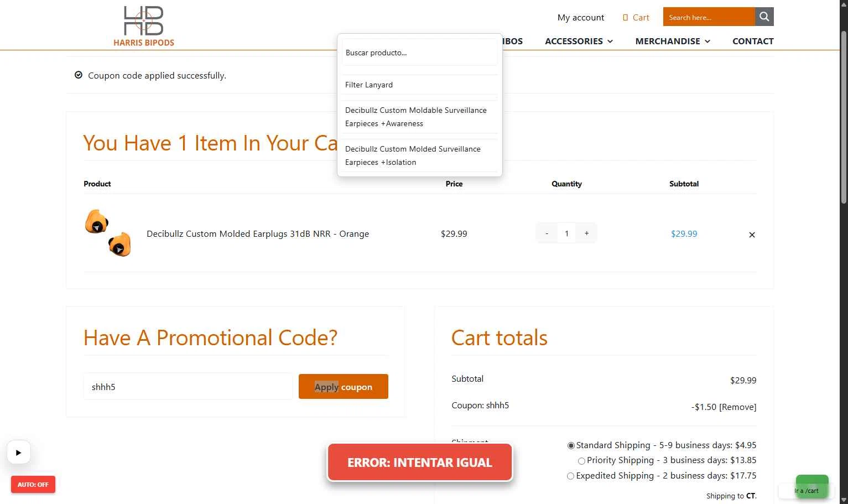The image size is (848, 504).
Task: Click the Buscar producto search field
Action: [420, 53]
